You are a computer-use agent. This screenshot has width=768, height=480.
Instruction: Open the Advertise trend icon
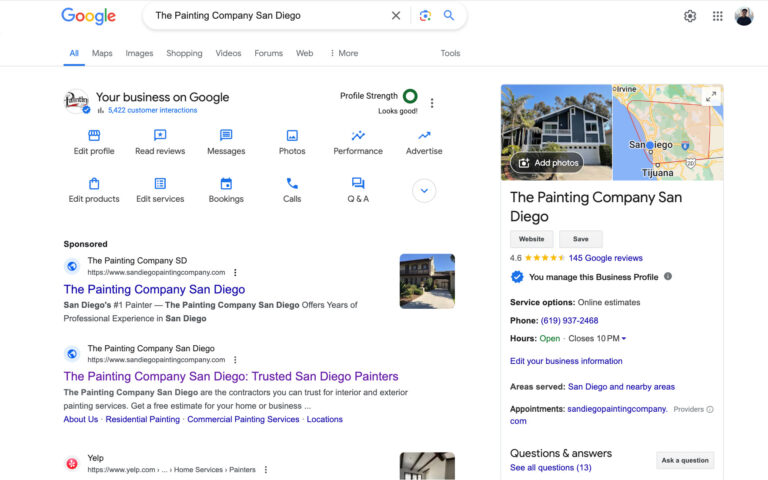424,135
